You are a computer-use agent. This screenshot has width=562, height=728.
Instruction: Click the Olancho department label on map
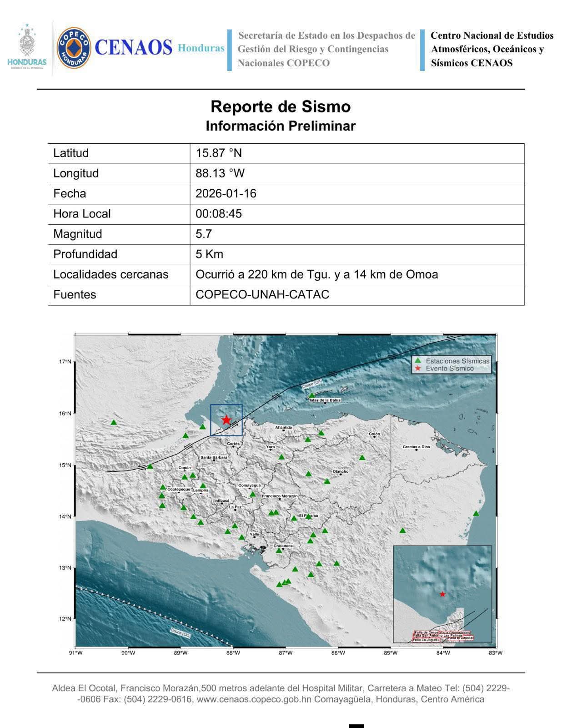341,471
